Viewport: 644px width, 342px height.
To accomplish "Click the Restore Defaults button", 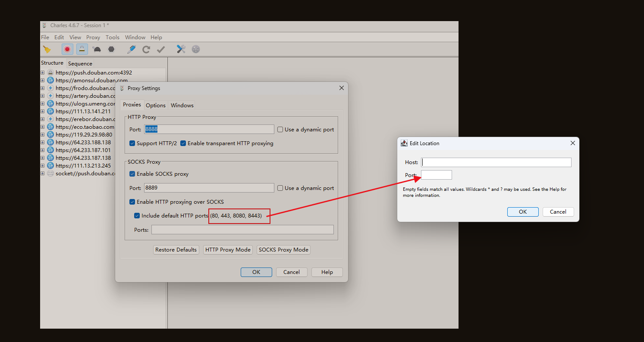I will pyautogui.click(x=176, y=250).
